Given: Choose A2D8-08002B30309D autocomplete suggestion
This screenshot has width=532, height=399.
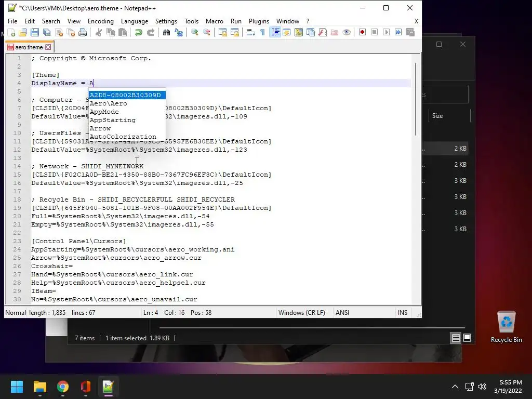Looking at the screenshot, I should coord(127,95).
